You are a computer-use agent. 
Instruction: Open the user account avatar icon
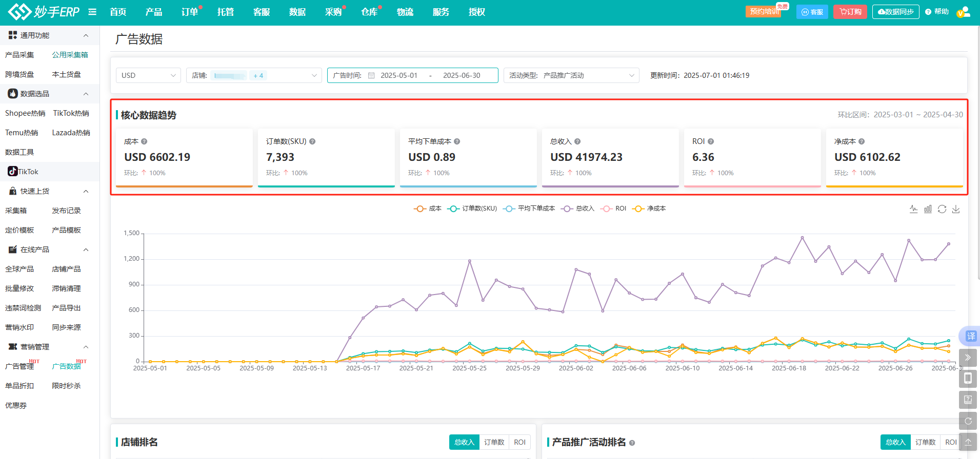(x=963, y=12)
